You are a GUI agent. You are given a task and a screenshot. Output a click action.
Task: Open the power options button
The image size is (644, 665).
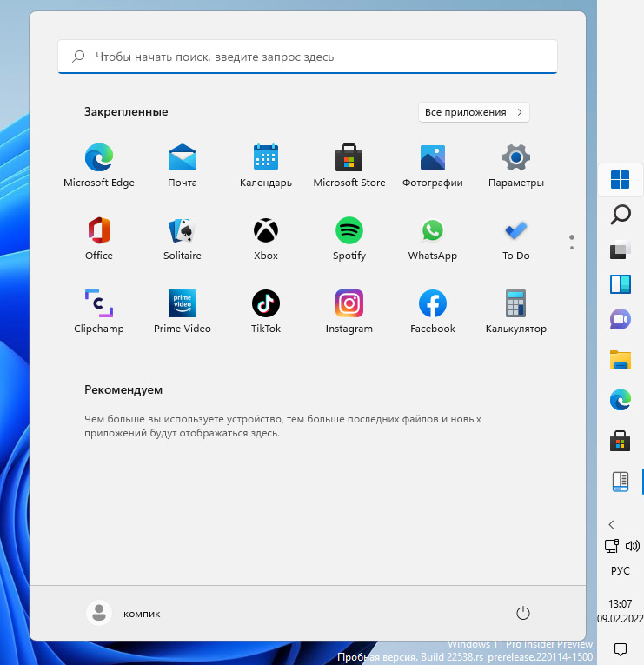tap(522, 613)
